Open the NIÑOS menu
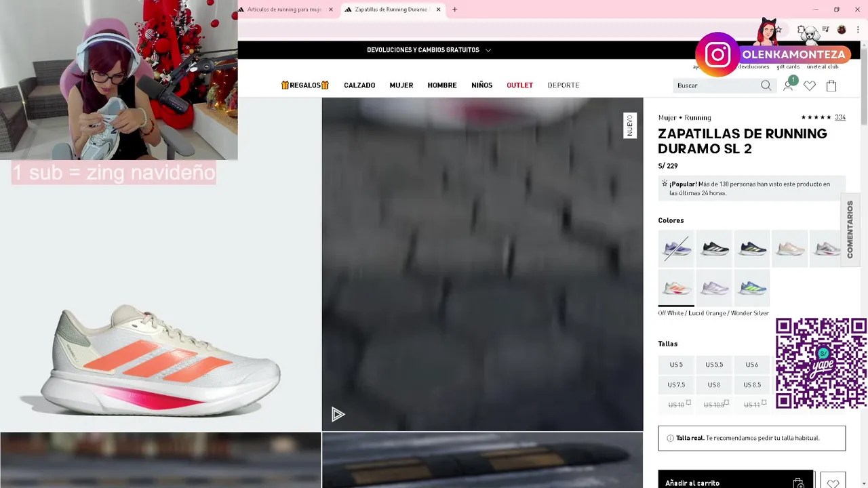This screenshot has height=488, width=868. [x=482, y=85]
